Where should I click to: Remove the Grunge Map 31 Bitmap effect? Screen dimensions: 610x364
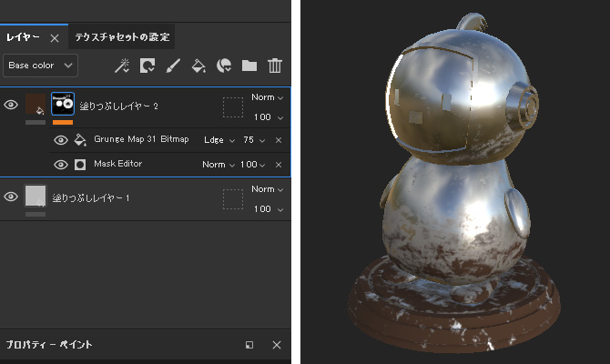tap(279, 140)
